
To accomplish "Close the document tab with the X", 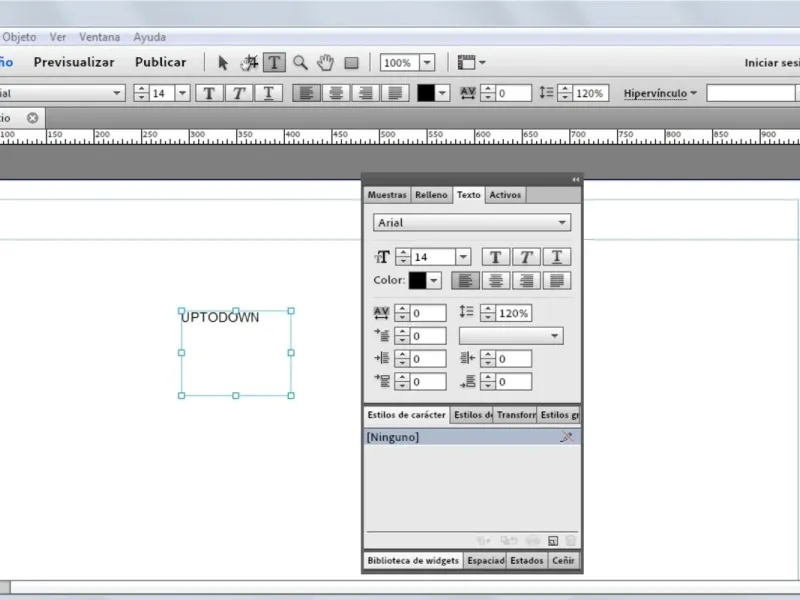I will [x=33, y=118].
